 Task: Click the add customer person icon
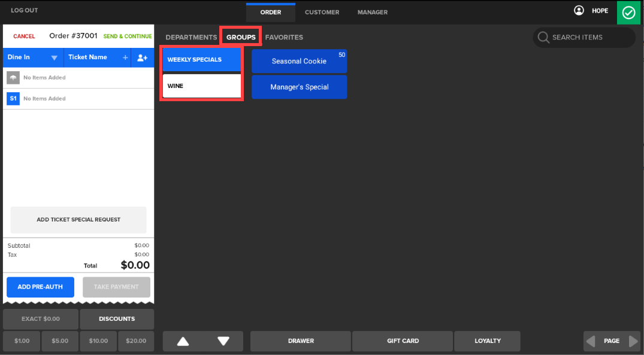(142, 57)
